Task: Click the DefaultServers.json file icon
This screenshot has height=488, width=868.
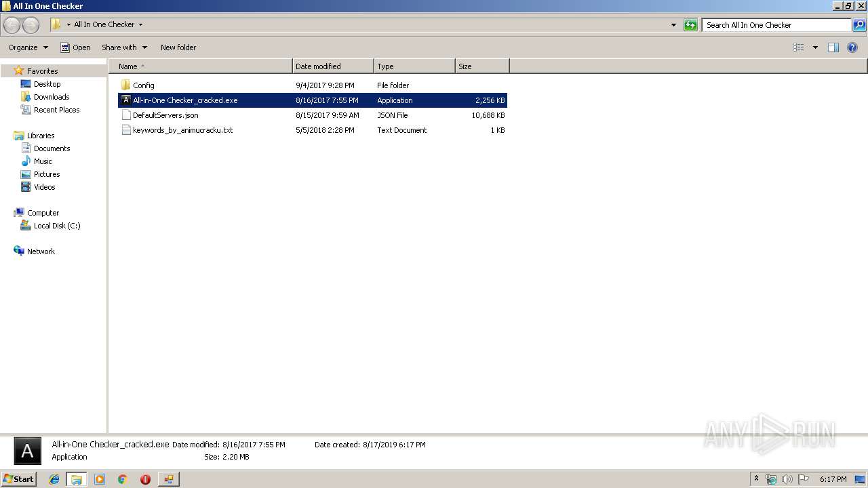Action: point(125,115)
